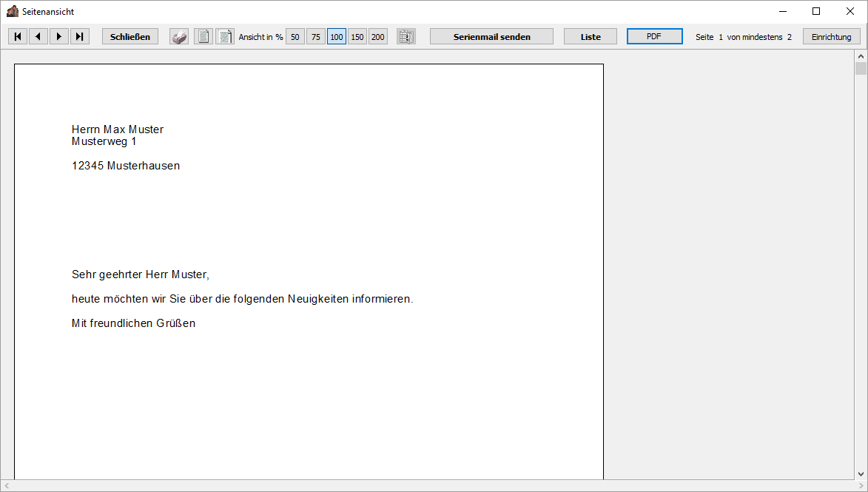The height and width of the screenshot is (492, 868).
Task: Export the preview via PDF button
Action: pyautogui.click(x=654, y=36)
